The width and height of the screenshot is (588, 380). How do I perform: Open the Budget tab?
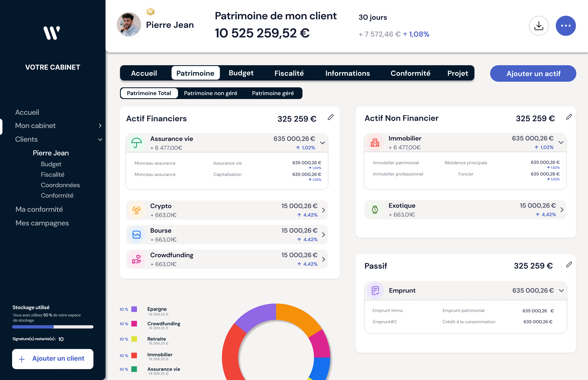click(x=241, y=73)
